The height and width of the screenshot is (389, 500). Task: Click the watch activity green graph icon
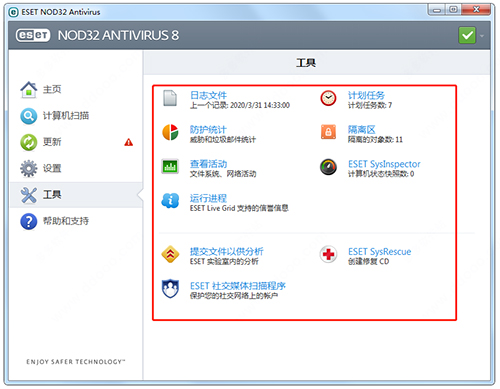pos(170,166)
